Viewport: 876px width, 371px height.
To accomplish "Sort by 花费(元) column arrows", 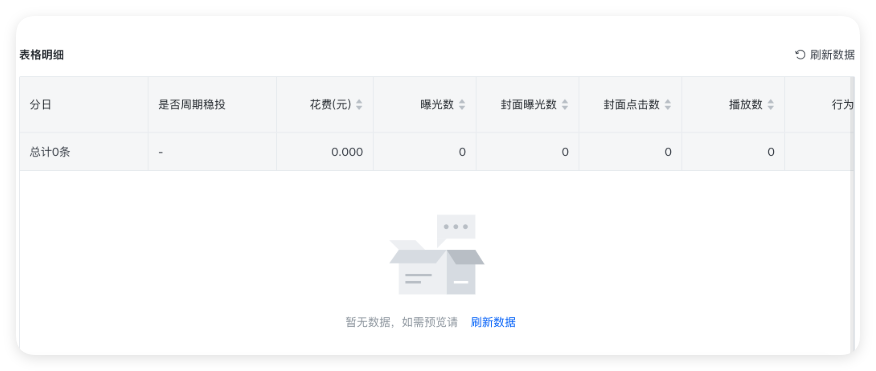I will [x=359, y=104].
